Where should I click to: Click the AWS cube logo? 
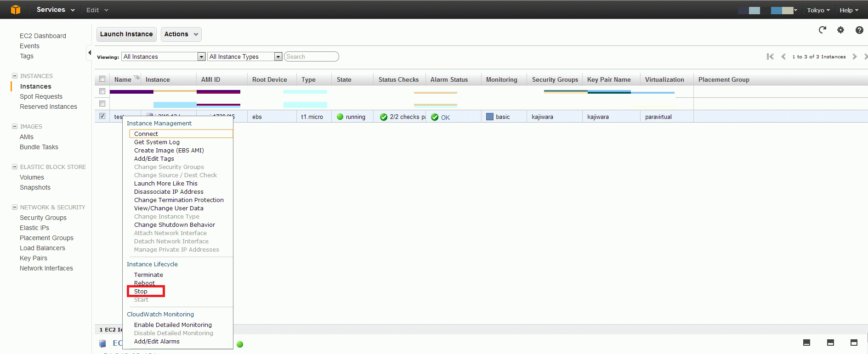pyautogui.click(x=16, y=10)
